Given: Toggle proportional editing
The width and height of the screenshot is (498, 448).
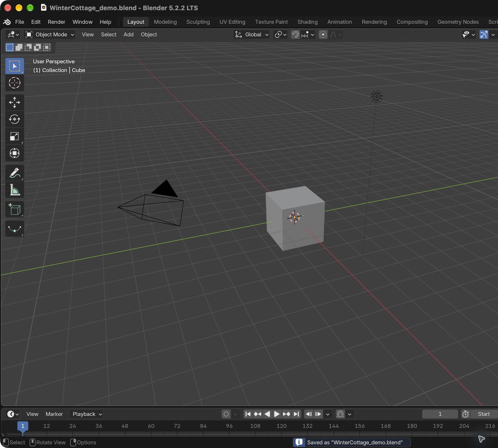Looking at the screenshot, I should coord(323,35).
